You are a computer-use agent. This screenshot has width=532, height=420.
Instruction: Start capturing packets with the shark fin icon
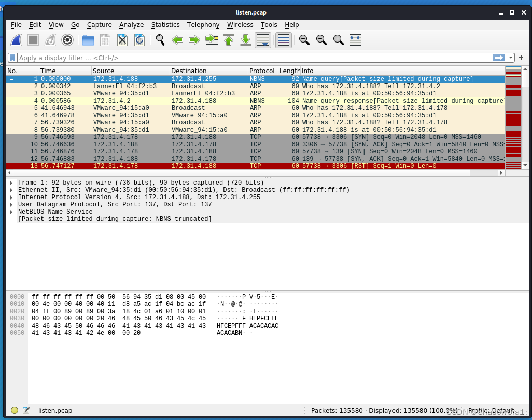tap(16, 40)
